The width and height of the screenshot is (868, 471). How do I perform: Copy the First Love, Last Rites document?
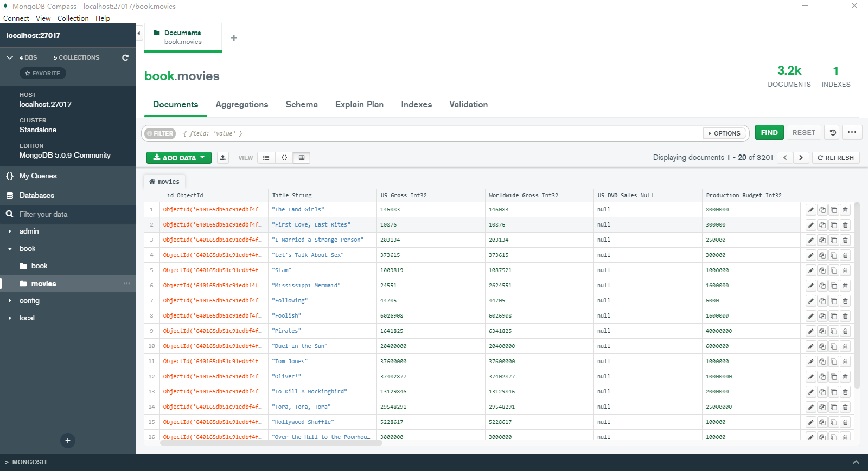click(x=822, y=225)
